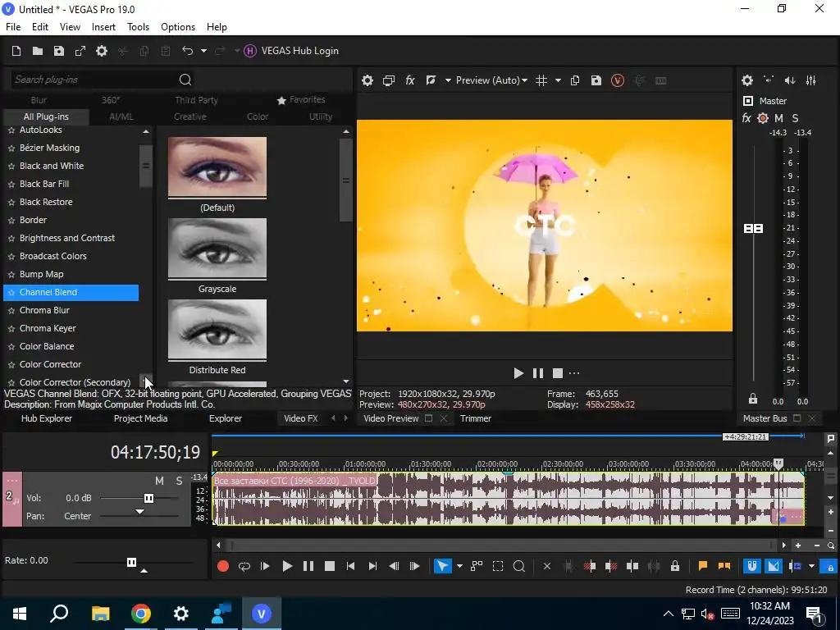Screen dimensions: 840x630
Task: Show the Color plug-in category
Action: pyautogui.click(x=258, y=116)
